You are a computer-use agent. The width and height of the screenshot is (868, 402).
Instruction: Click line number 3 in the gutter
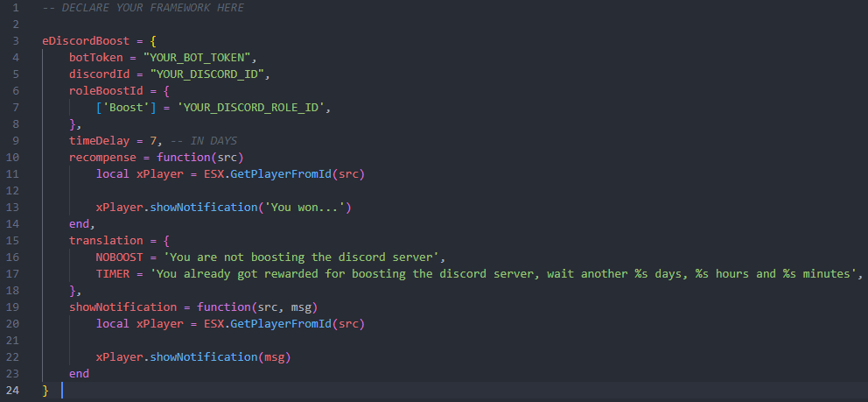coord(16,41)
